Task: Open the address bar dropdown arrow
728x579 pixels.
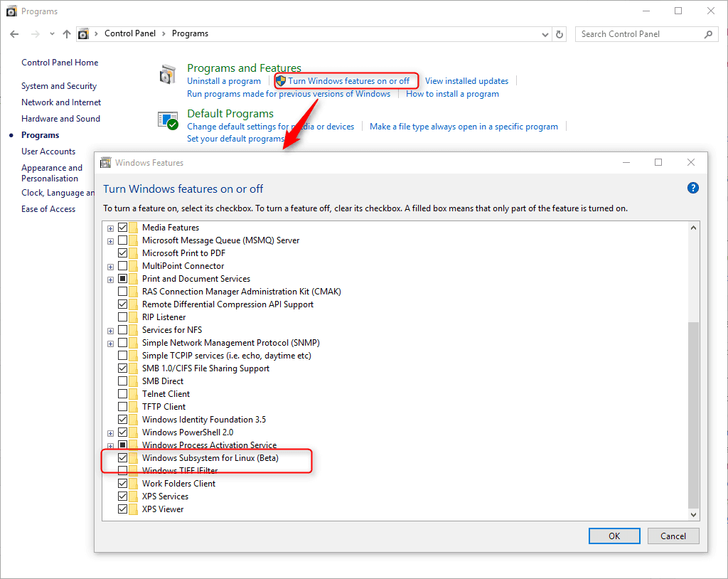Action: [x=545, y=33]
